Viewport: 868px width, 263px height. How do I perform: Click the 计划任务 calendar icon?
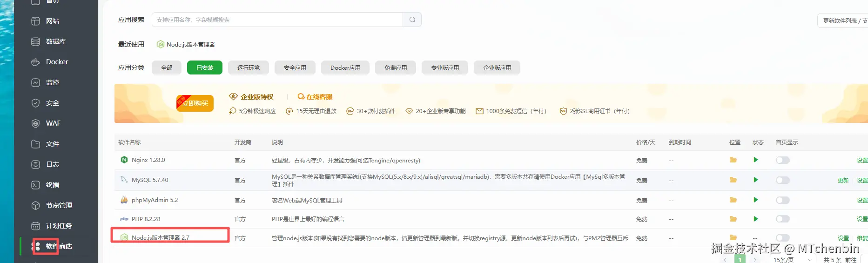pos(35,226)
